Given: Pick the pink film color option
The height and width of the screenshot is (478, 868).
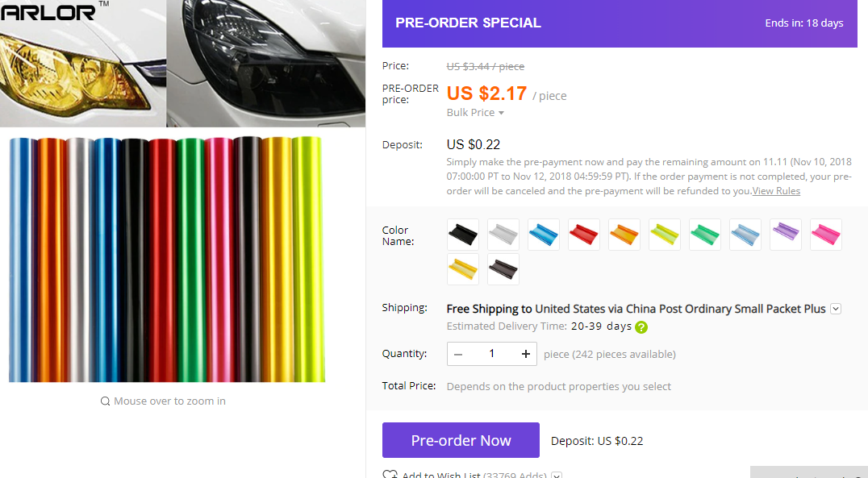Looking at the screenshot, I should click(826, 235).
